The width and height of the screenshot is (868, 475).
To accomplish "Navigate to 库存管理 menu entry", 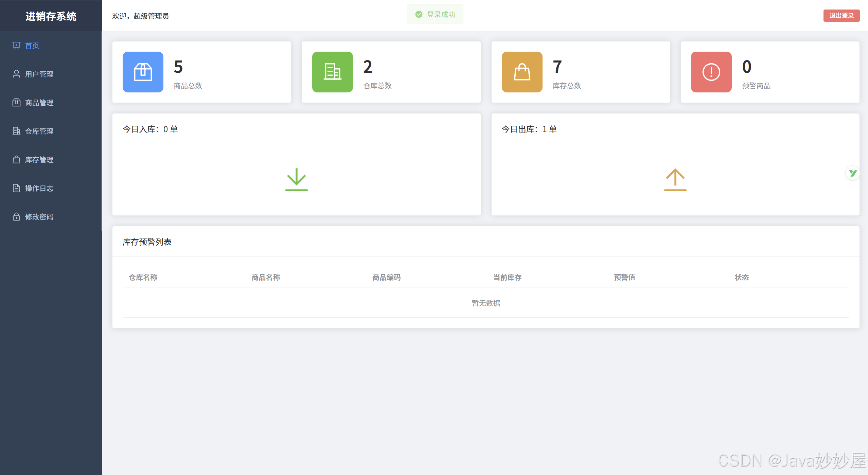I will pos(51,160).
